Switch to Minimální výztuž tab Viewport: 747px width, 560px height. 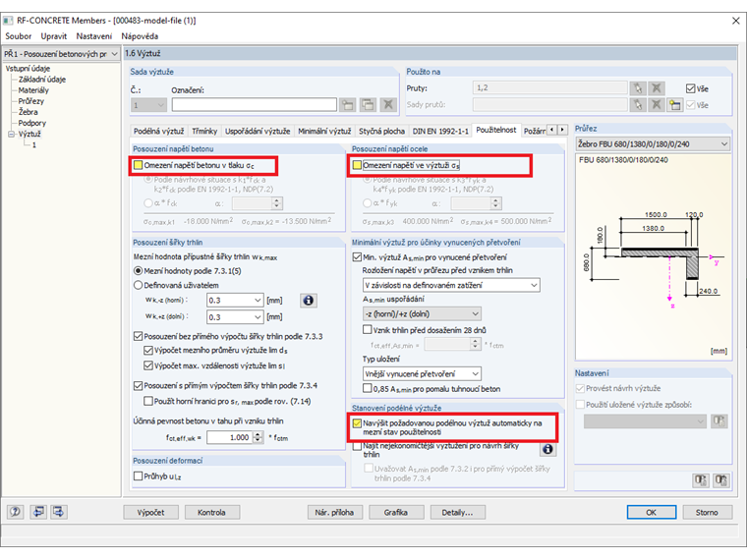pyautogui.click(x=324, y=131)
